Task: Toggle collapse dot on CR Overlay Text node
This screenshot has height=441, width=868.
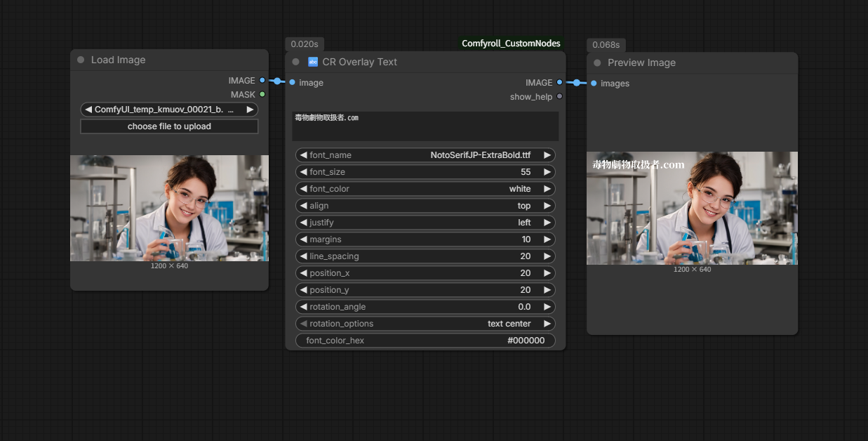Action: point(295,62)
